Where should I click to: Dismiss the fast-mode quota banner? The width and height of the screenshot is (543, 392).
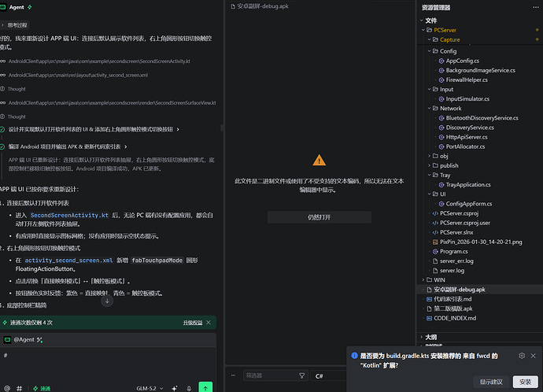tap(209, 323)
